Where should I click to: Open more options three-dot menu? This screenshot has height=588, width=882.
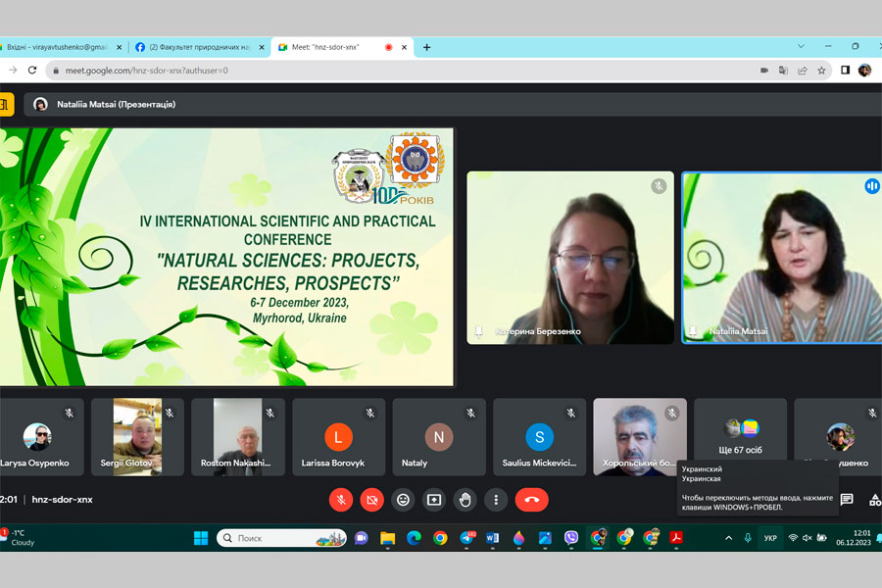pos(496,500)
